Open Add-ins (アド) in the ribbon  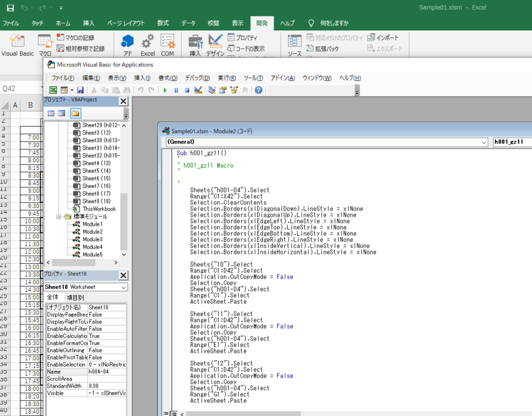(x=128, y=45)
